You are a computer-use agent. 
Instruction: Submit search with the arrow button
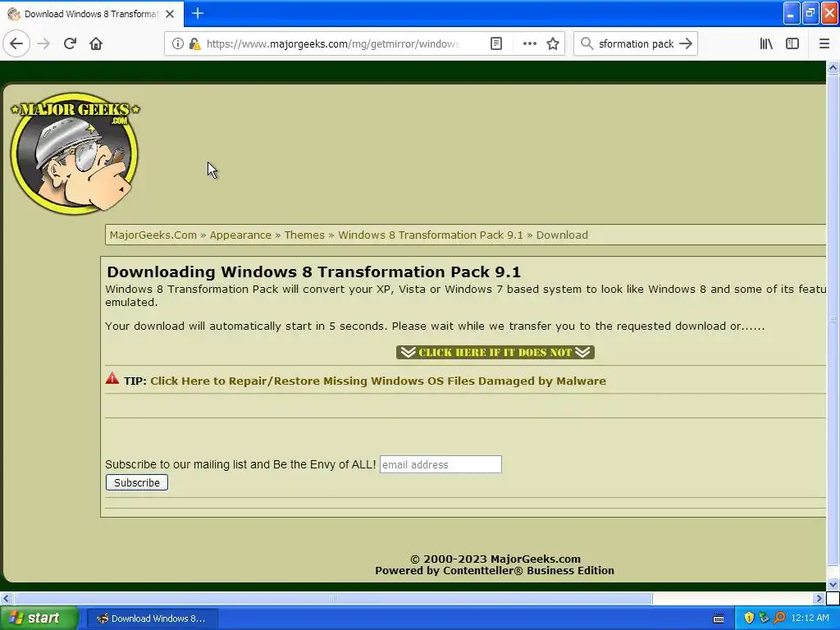click(x=686, y=43)
